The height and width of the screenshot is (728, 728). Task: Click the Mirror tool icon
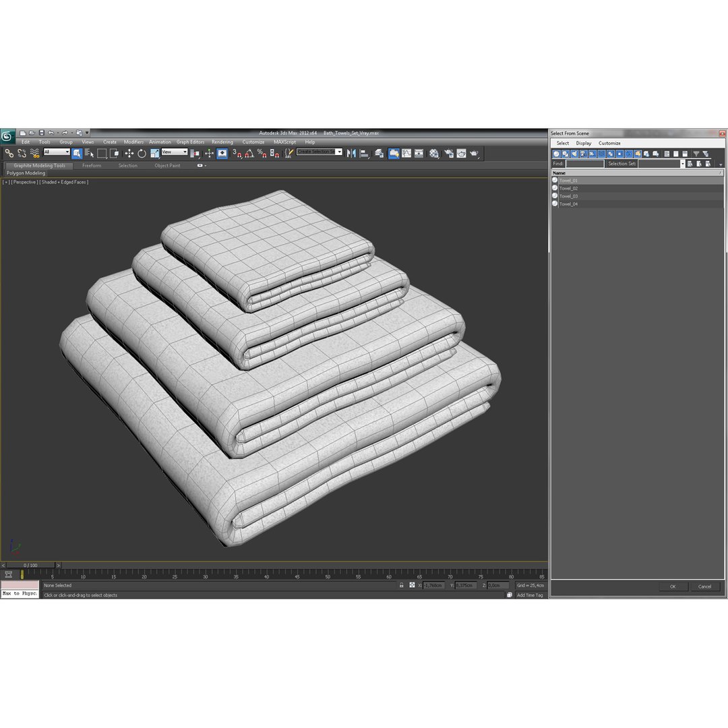coord(351,153)
